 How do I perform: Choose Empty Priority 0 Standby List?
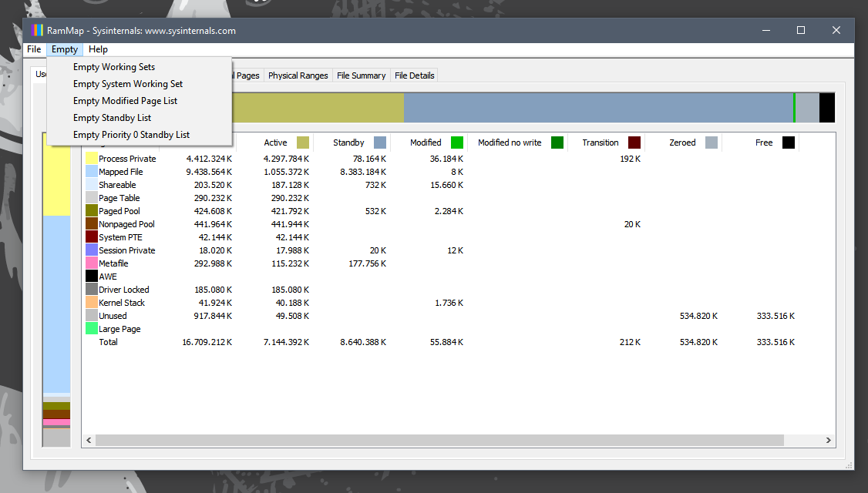[132, 135]
